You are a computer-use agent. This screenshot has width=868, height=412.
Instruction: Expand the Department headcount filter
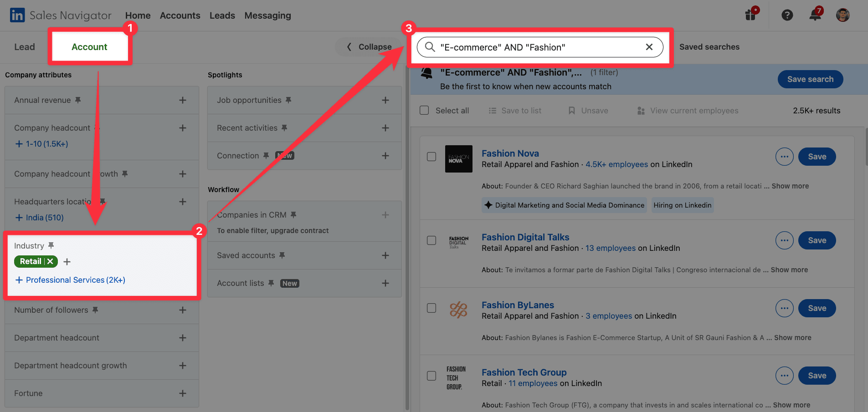(183, 338)
